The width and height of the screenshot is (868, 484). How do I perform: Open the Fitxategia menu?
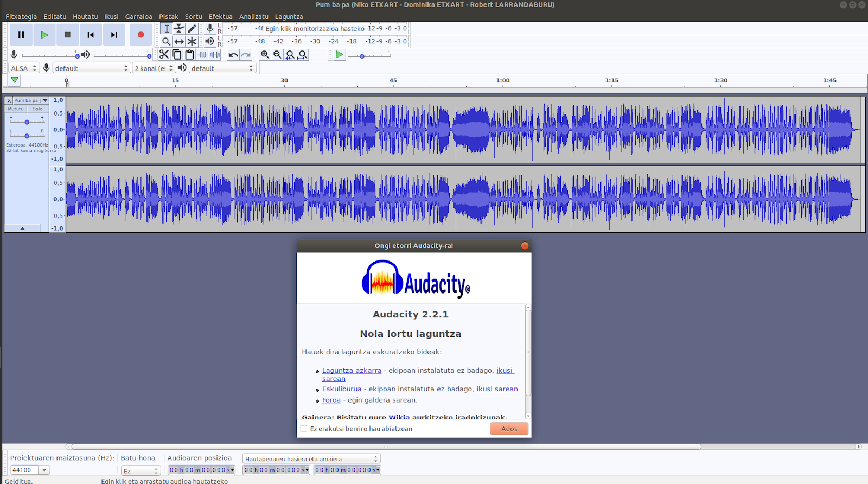click(21, 17)
